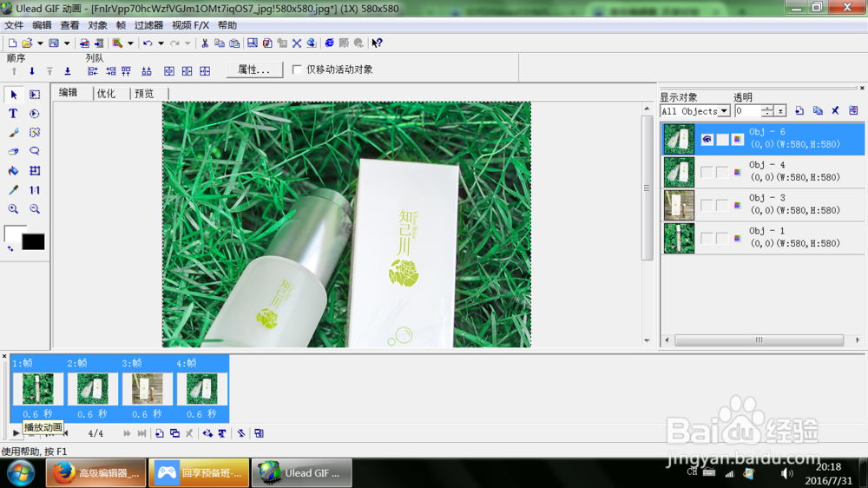The image size is (868, 488).
Task: Duplicate object in object manager panel
Action: tap(818, 111)
